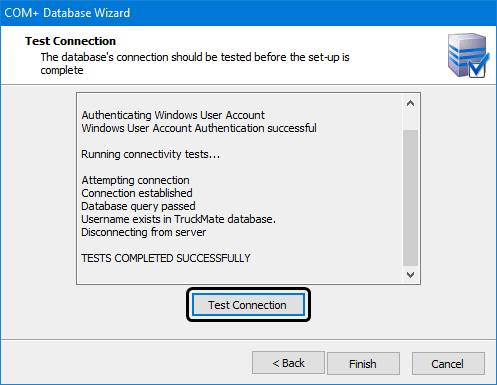497x385 pixels.
Task: Click the Connection established log entry
Action: click(137, 193)
